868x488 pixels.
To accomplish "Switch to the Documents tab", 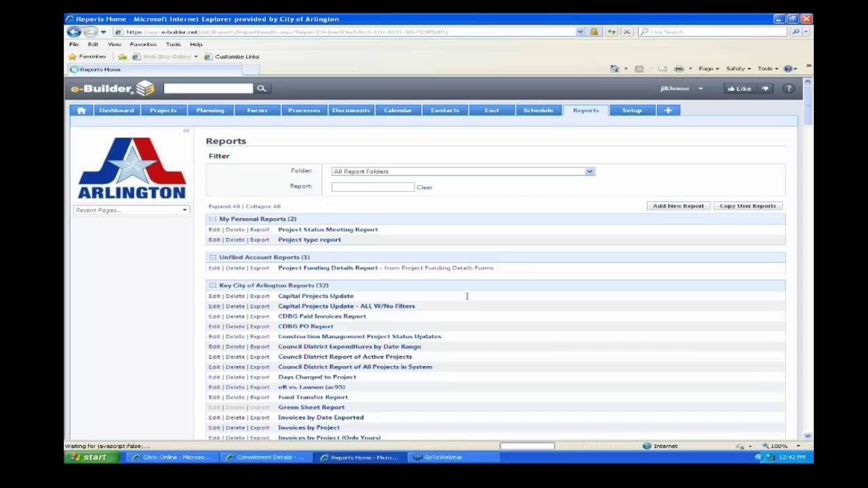I will coord(351,110).
